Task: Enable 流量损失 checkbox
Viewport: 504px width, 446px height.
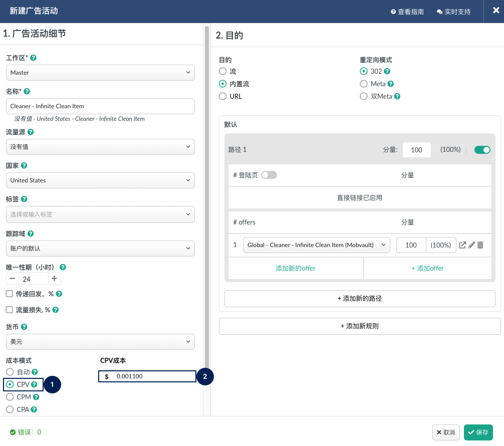Action: [x=10, y=310]
